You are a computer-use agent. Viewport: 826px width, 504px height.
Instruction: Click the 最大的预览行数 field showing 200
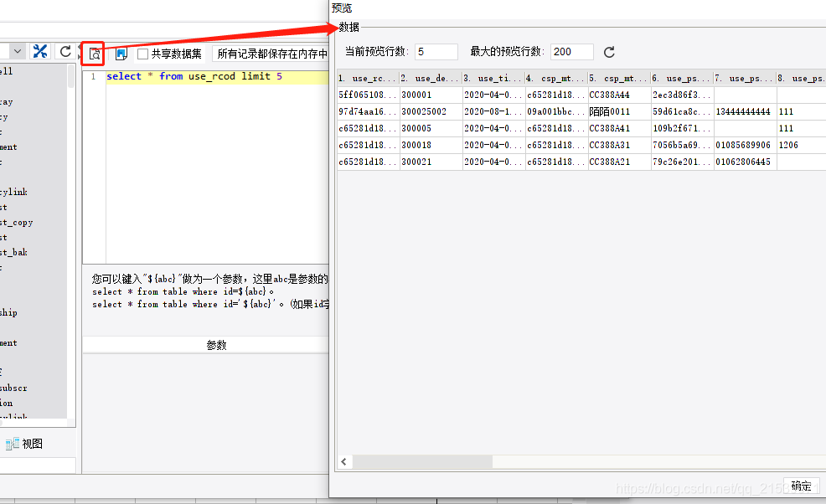pyautogui.click(x=571, y=51)
